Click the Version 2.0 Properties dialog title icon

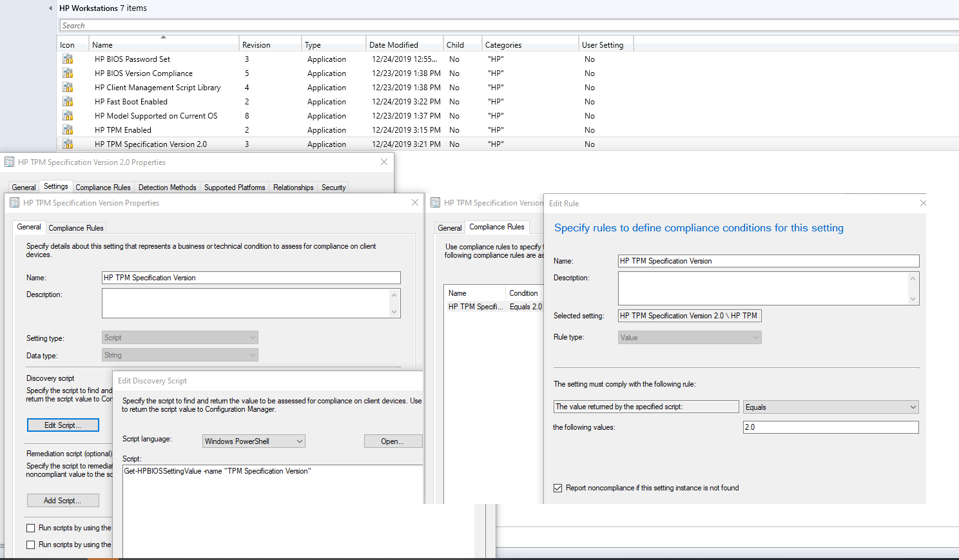pos(10,162)
